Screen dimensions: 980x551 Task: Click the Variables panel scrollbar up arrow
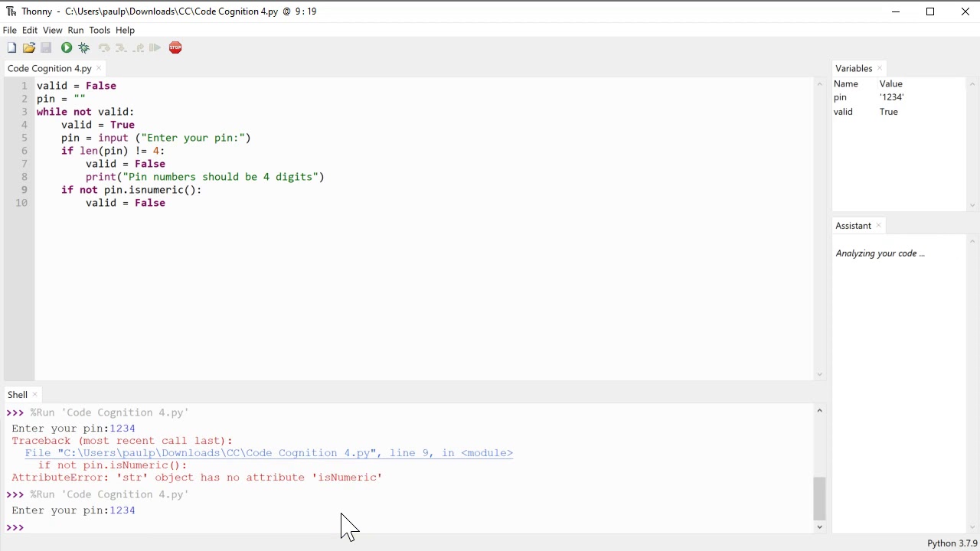[x=972, y=83]
